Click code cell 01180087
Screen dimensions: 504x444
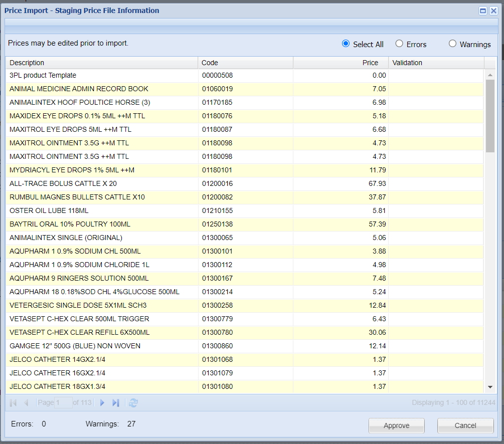click(x=246, y=129)
